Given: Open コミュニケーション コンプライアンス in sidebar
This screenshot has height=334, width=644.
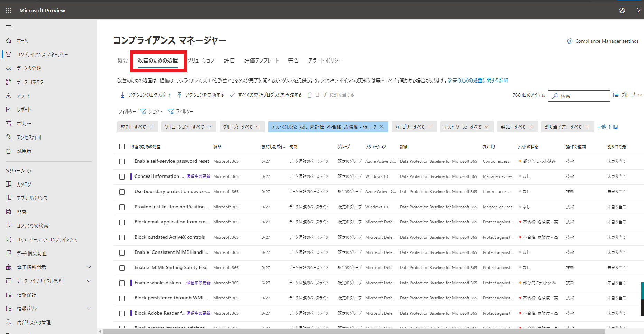Looking at the screenshot, I should [47, 239].
